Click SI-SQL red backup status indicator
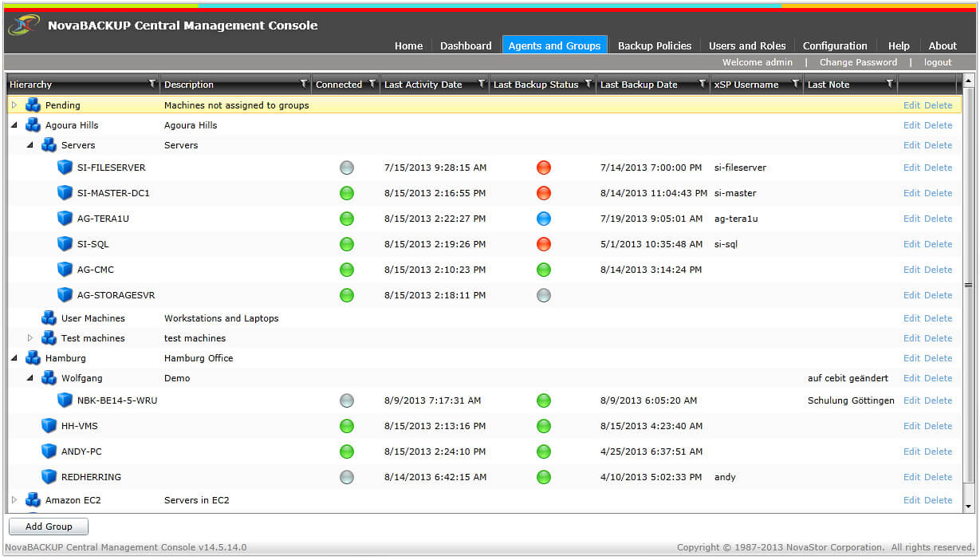Viewport: 980px width, 560px height. 544,244
